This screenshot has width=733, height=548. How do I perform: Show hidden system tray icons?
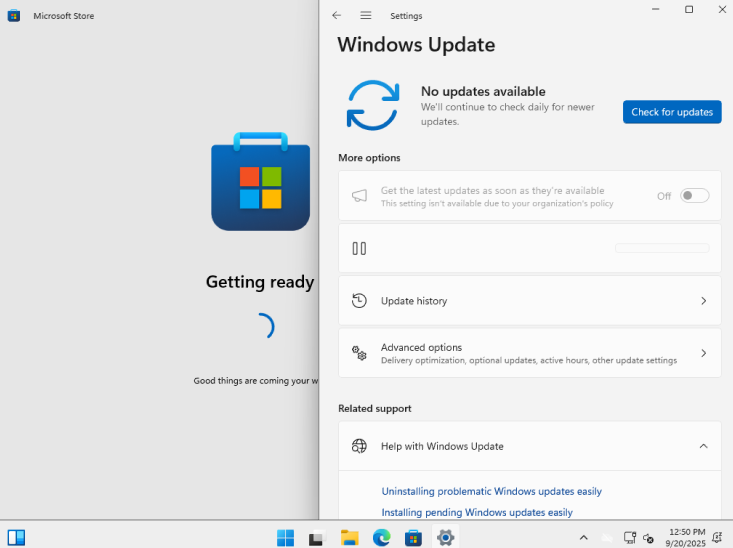click(x=583, y=538)
